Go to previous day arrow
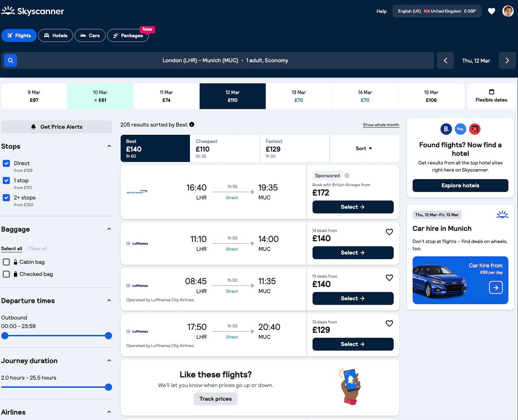 pyautogui.click(x=445, y=61)
